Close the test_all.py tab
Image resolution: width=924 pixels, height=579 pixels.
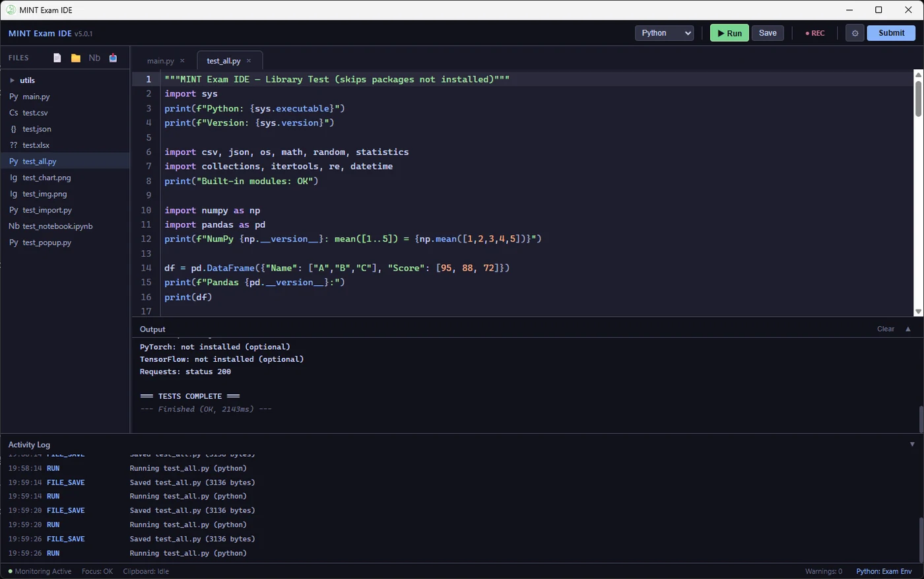[x=249, y=61]
